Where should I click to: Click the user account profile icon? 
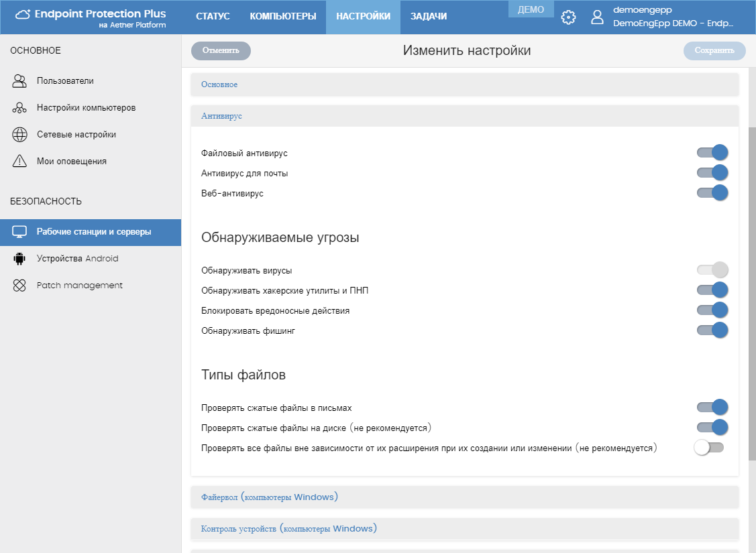pyautogui.click(x=597, y=17)
